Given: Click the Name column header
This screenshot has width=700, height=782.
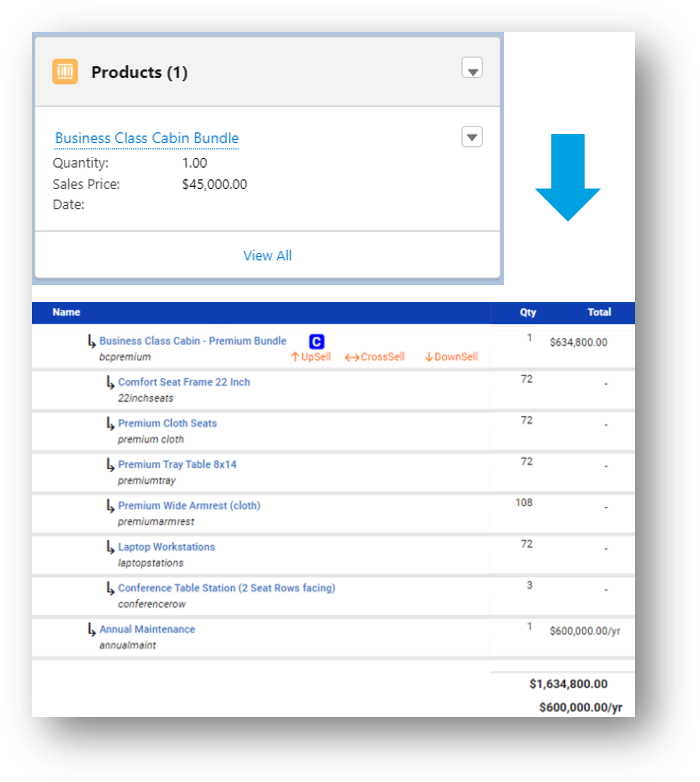Looking at the screenshot, I should click(66, 312).
